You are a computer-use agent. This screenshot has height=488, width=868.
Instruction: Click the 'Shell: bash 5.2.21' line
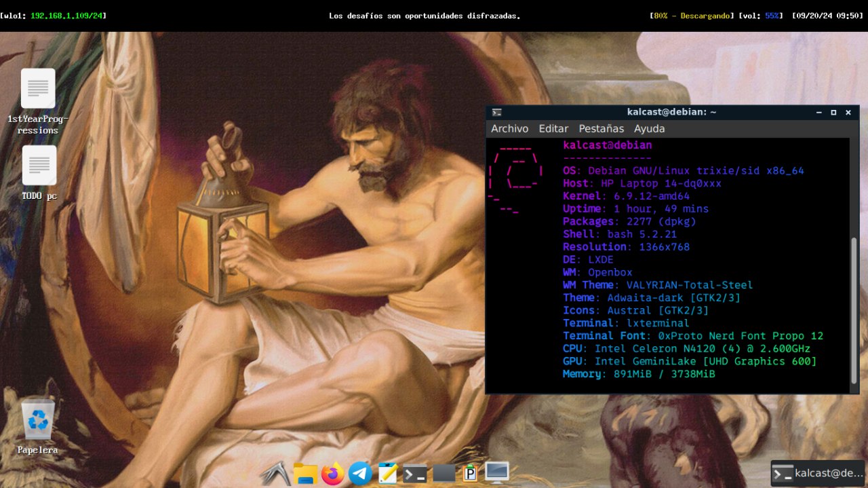(x=620, y=234)
